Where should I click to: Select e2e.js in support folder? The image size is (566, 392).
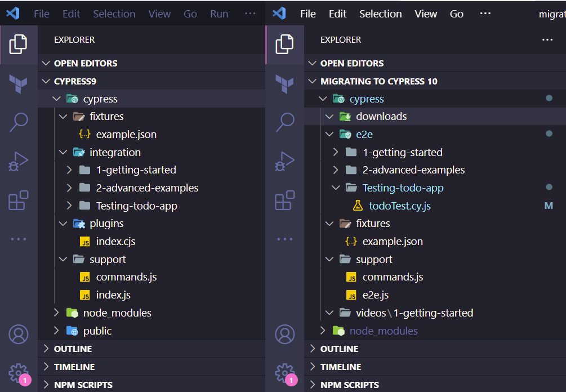(x=375, y=295)
